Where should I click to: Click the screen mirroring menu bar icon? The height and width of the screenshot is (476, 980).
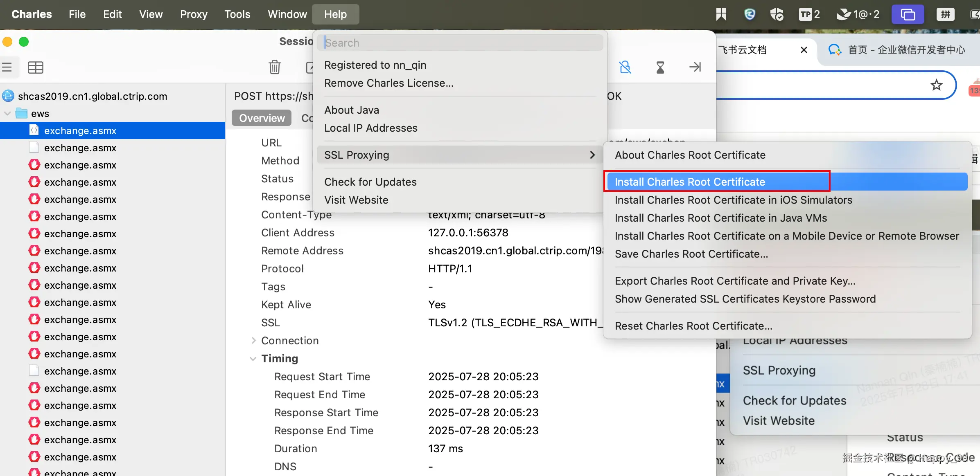908,15
